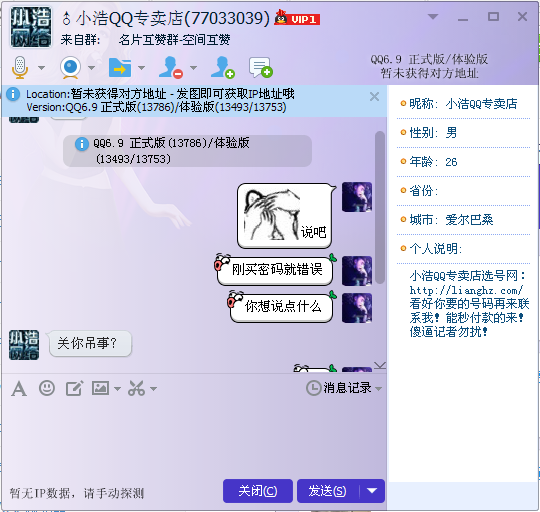Click the title 小浩QQ专卖店(77033039)
Screen dimensions: 540x512
pos(172,18)
